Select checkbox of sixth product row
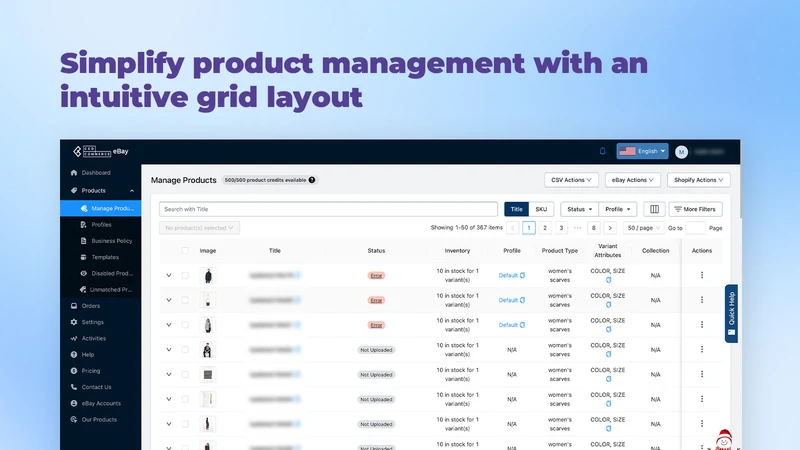 185,399
